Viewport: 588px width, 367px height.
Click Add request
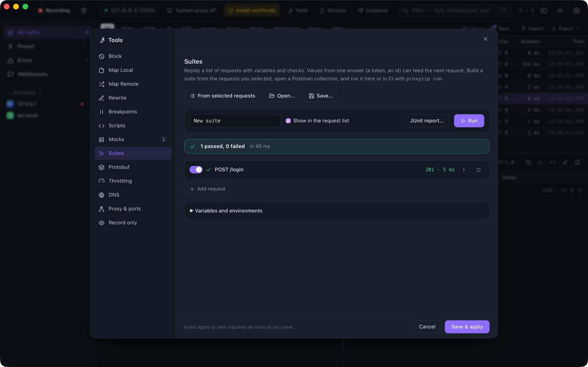coord(208,189)
